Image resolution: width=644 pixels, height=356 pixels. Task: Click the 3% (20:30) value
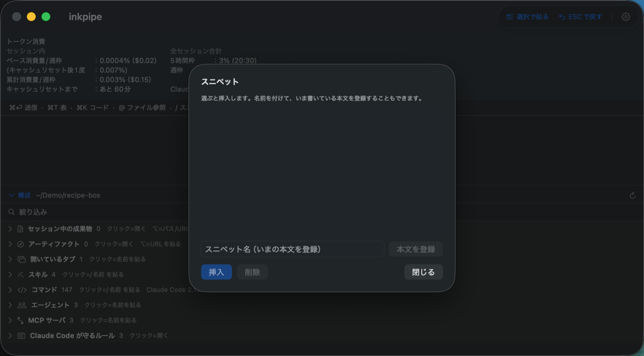pos(238,61)
